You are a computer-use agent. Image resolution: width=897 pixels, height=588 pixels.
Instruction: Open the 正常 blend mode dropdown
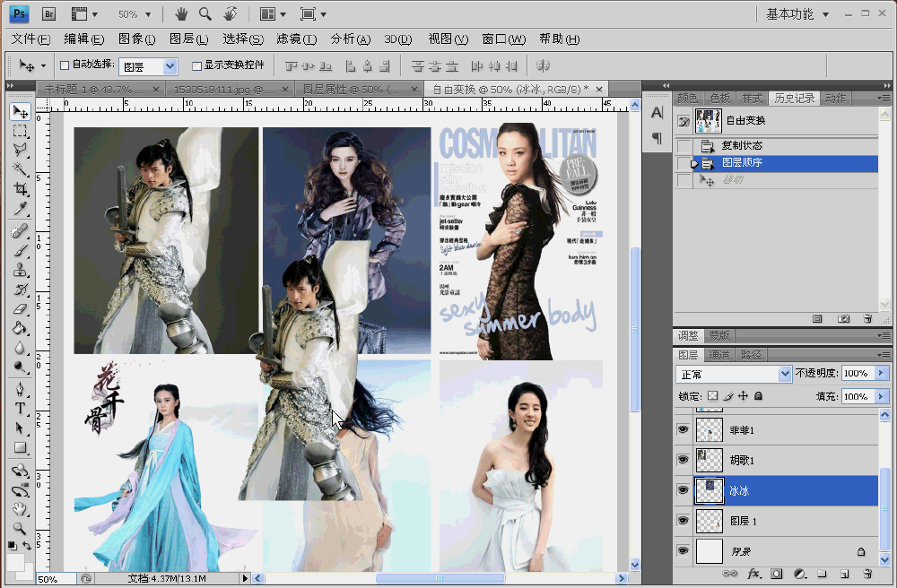coord(784,375)
